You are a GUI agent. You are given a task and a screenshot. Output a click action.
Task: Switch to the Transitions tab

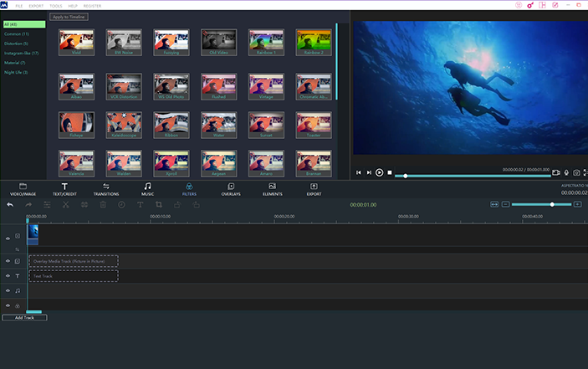point(106,189)
